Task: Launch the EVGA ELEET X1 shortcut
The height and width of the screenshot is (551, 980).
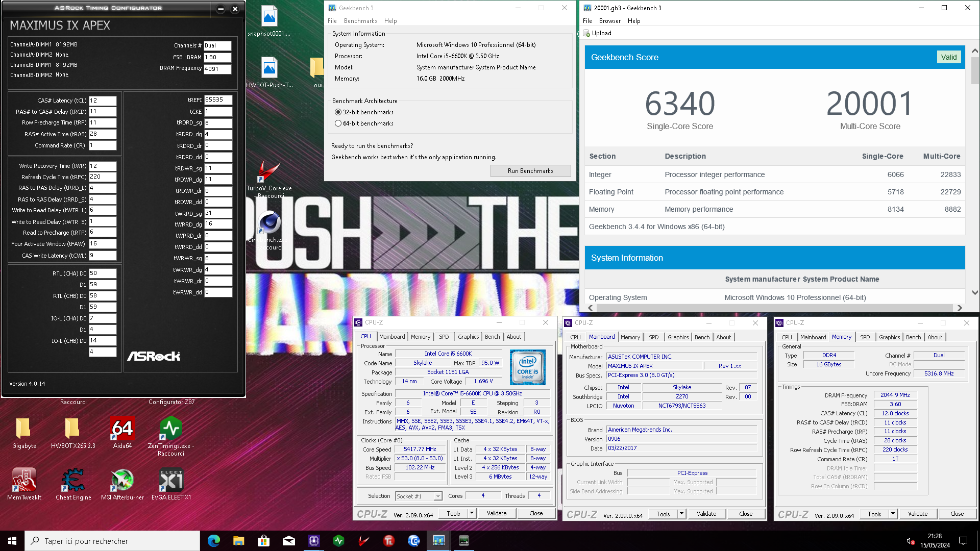Action: coord(171,484)
